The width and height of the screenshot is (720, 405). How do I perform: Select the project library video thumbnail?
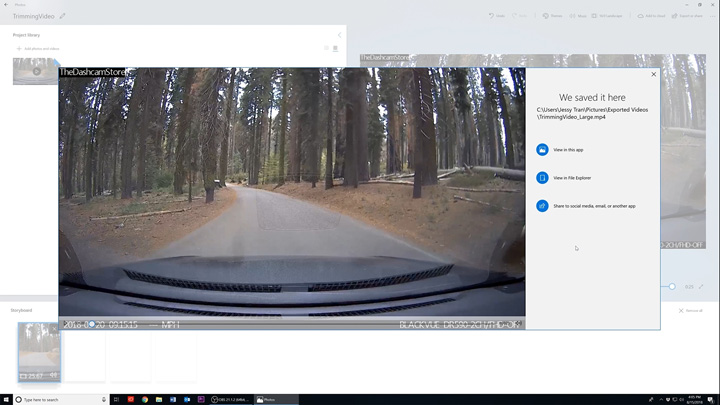click(x=35, y=71)
